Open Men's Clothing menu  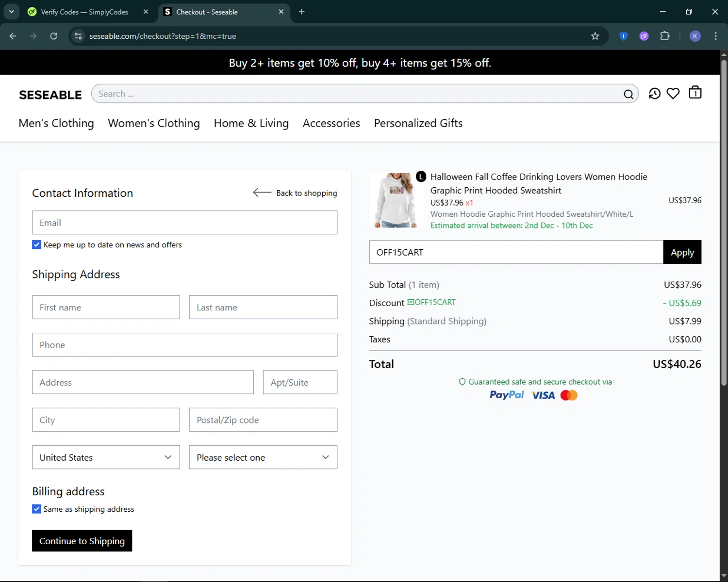coord(56,123)
